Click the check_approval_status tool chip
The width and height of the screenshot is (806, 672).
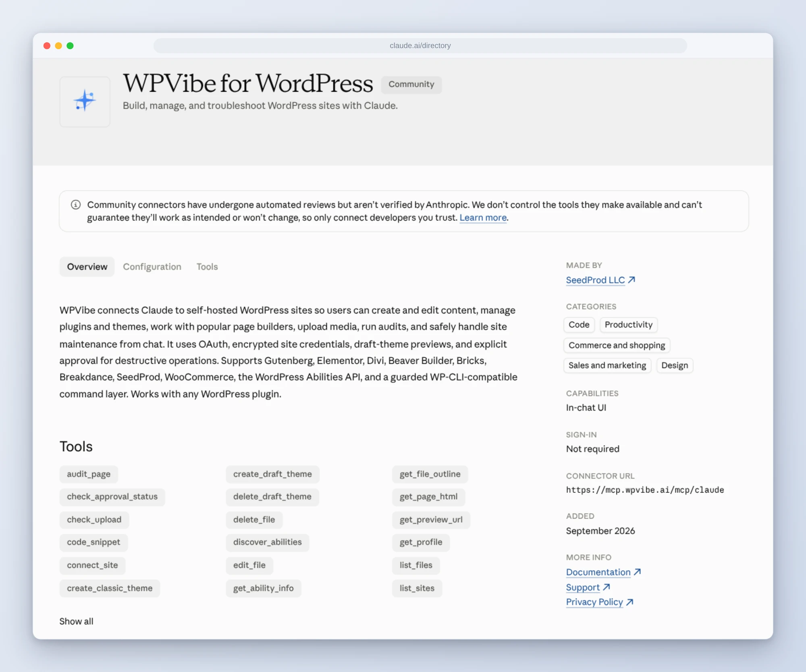pyautogui.click(x=112, y=497)
